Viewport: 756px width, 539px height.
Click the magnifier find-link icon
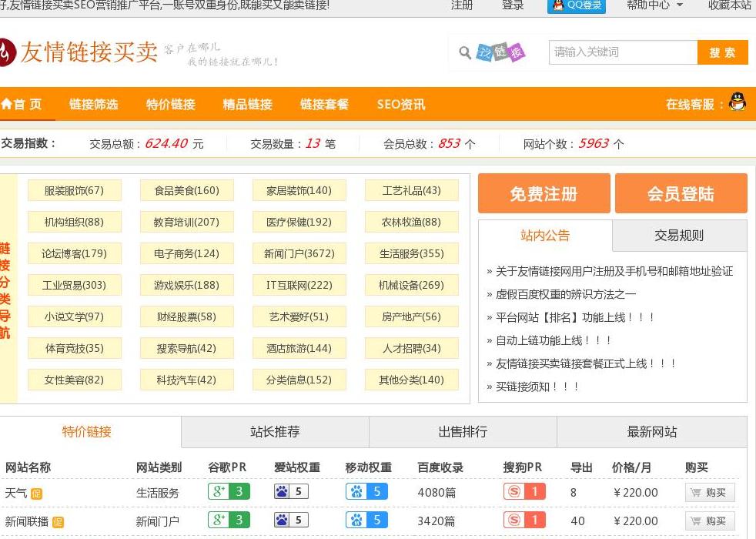pos(465,52)
